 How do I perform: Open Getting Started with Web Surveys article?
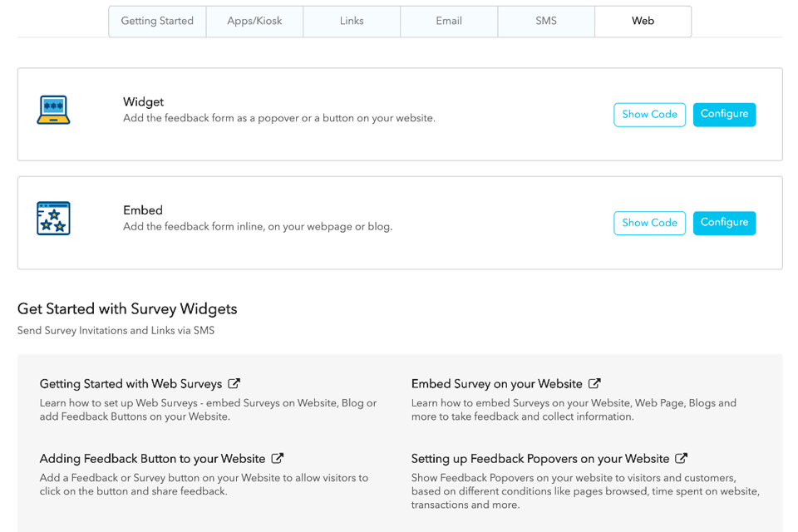[131, 384]
